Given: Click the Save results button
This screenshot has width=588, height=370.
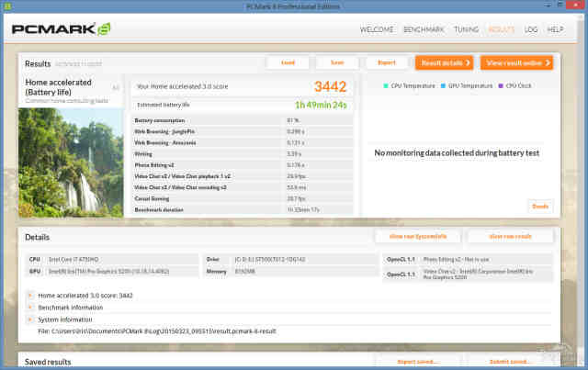Looking at the screenshot, I should 337,62.
